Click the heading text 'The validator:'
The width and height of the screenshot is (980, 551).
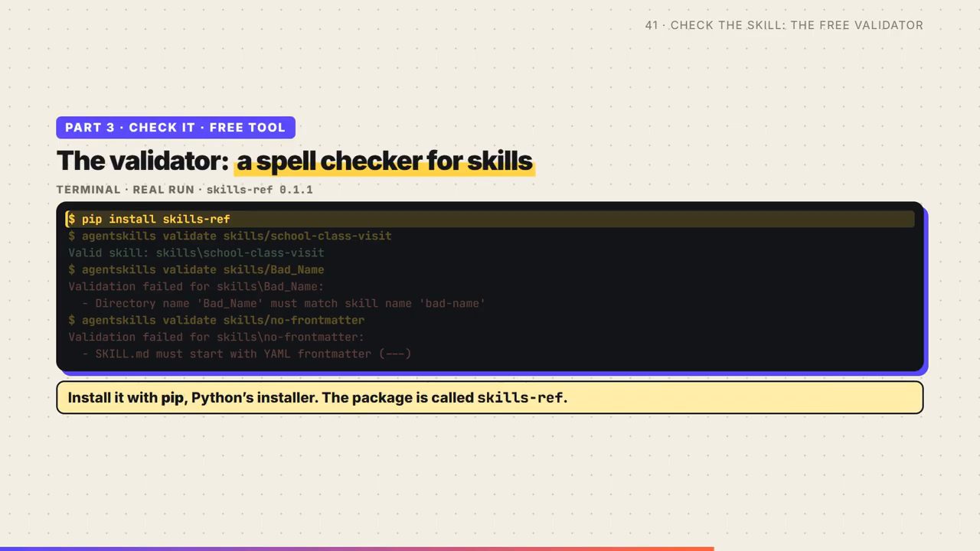[143, 161]
